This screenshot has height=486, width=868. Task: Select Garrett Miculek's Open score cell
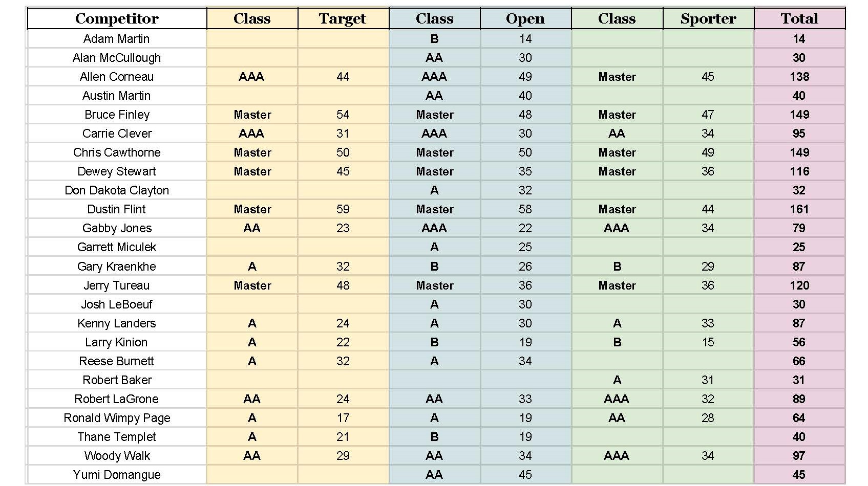(x=525, y=247)
